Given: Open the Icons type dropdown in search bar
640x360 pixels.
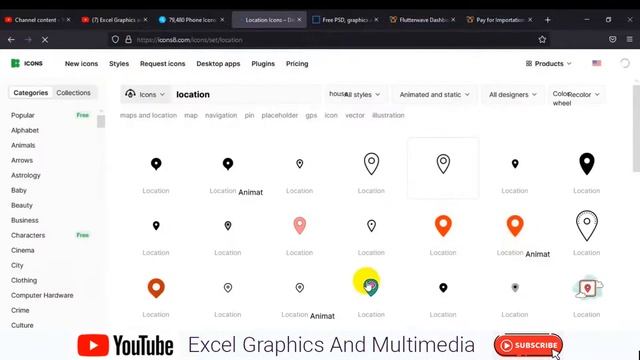Looking at the screenshot, I should click(x=145, y=94).
